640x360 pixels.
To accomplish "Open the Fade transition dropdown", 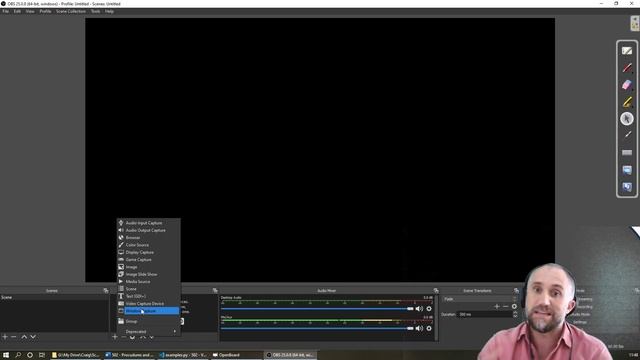I will click(480, 299).
